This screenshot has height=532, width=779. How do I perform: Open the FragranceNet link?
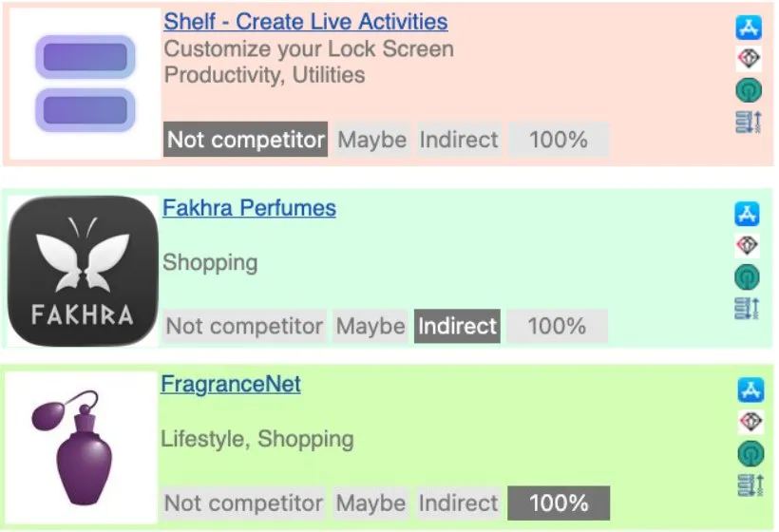click(231, 384)
